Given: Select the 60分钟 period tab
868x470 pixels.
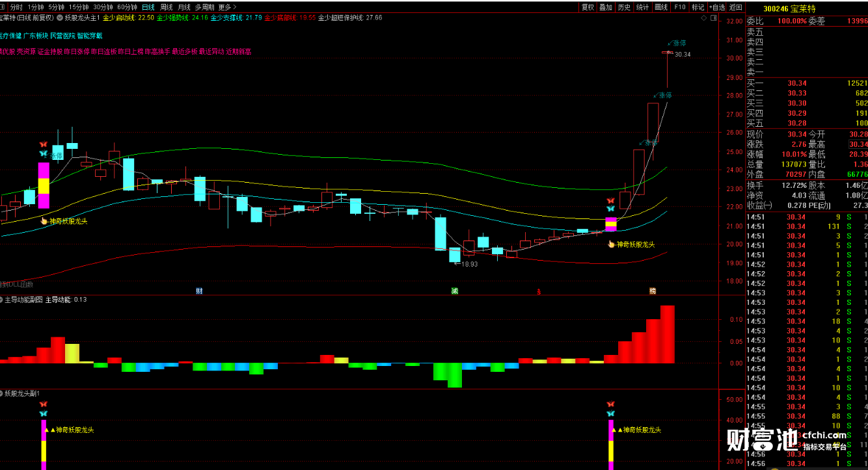Looking at the screenshot, I should pyautogui.click(x=127, y=7).
